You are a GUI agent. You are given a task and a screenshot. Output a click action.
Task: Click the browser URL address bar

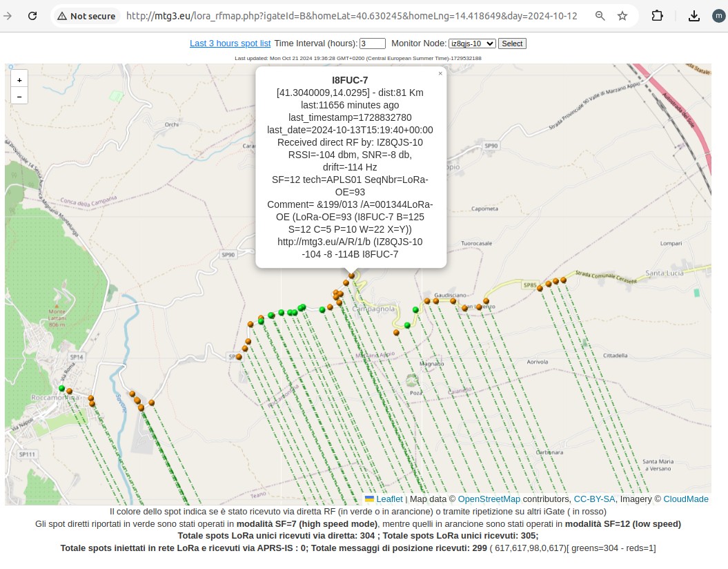pos(351,16)
